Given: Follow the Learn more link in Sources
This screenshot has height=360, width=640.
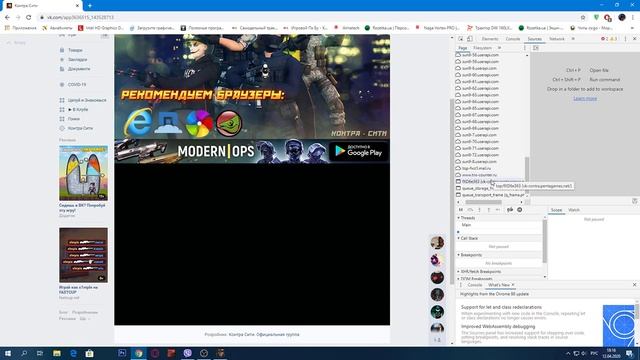Looking at the screenshot, I should 585,98.
